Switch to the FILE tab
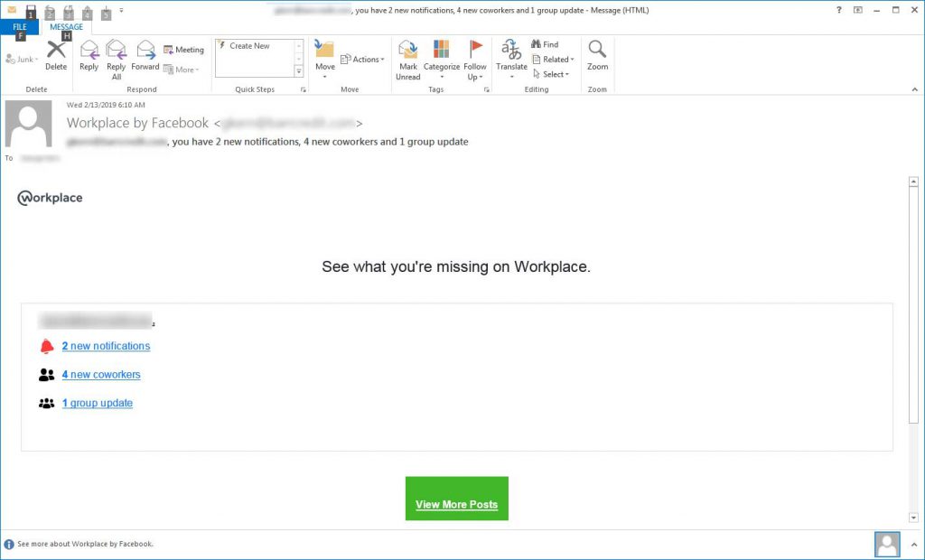The image size is (925, 560). coord(18,27)
